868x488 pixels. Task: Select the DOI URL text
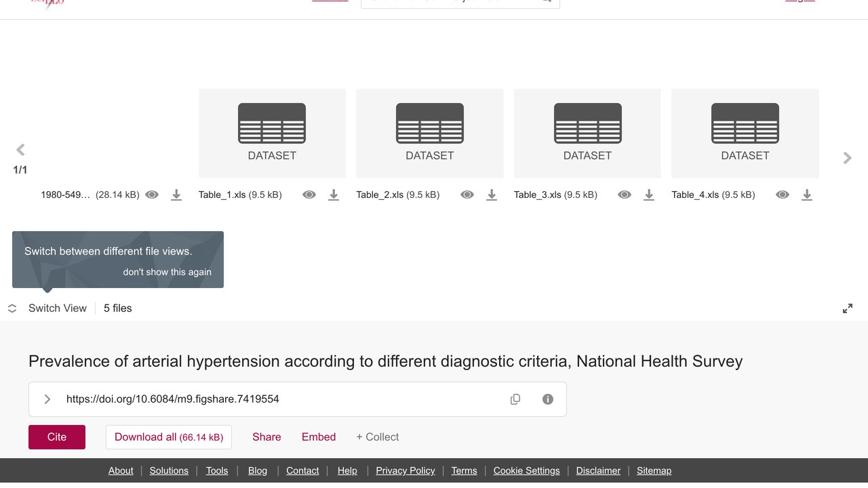[173, 399]
